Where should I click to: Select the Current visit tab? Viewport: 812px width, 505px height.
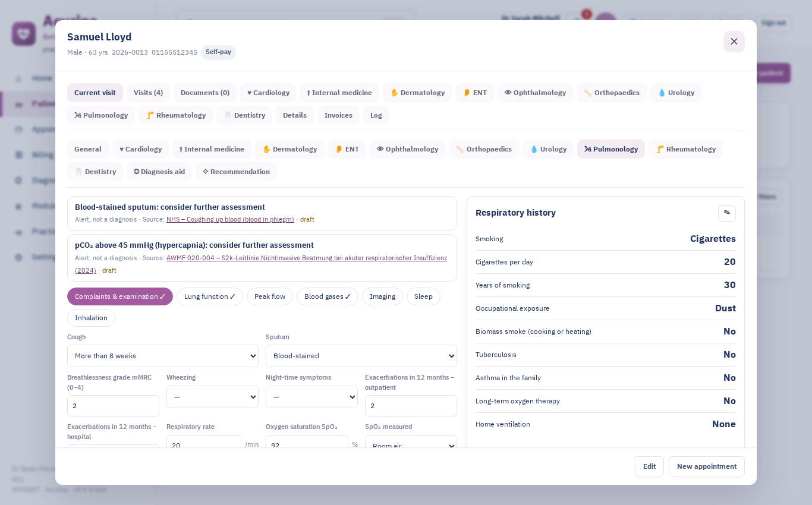95,93
